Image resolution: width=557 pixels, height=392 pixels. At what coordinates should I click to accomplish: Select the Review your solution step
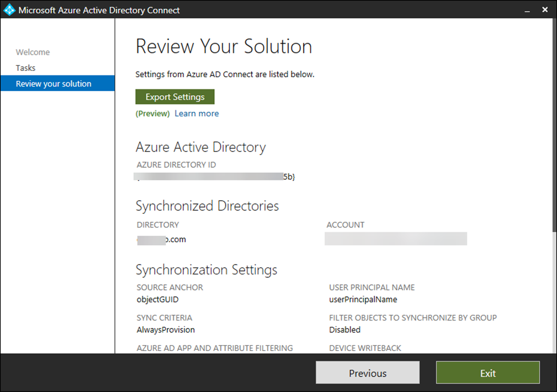tap(54, 84)
